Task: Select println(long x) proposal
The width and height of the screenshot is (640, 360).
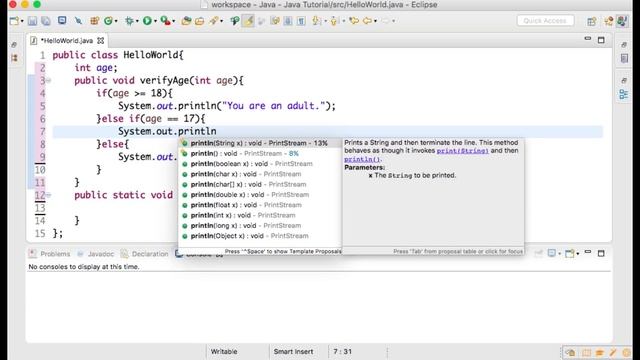Action: click(260, 225)
